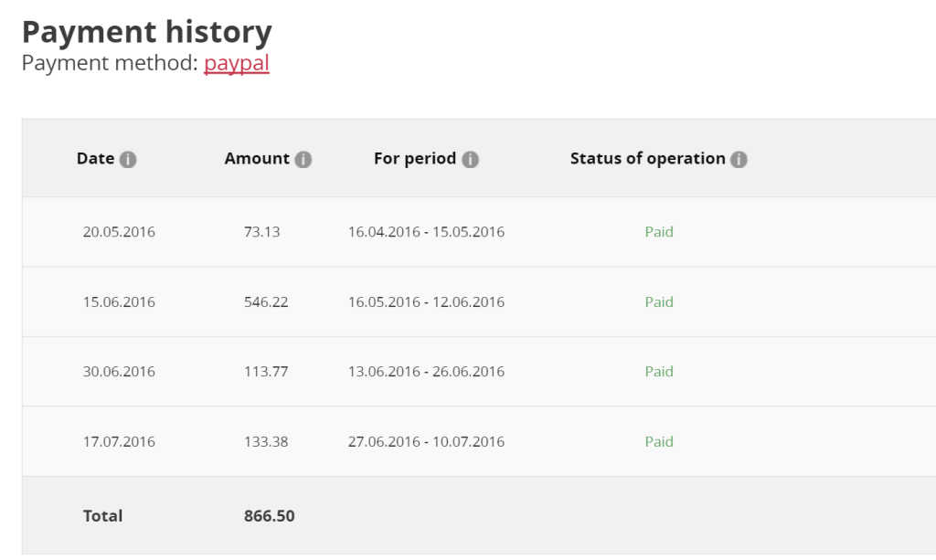Click the Paid status on the 20.05.2016 row
The image size is (936, 560).
(658, 231)
